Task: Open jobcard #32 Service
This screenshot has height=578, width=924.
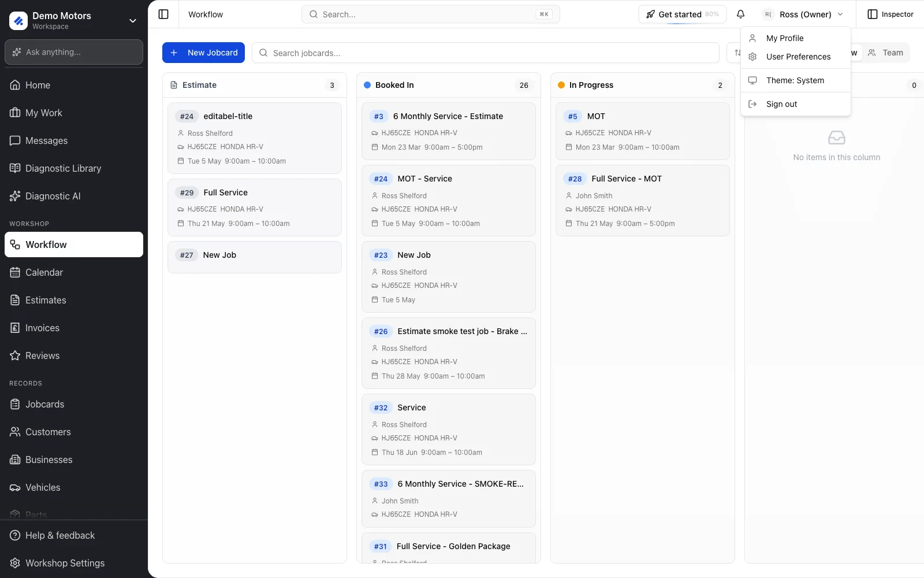Action: coord(449,429)
